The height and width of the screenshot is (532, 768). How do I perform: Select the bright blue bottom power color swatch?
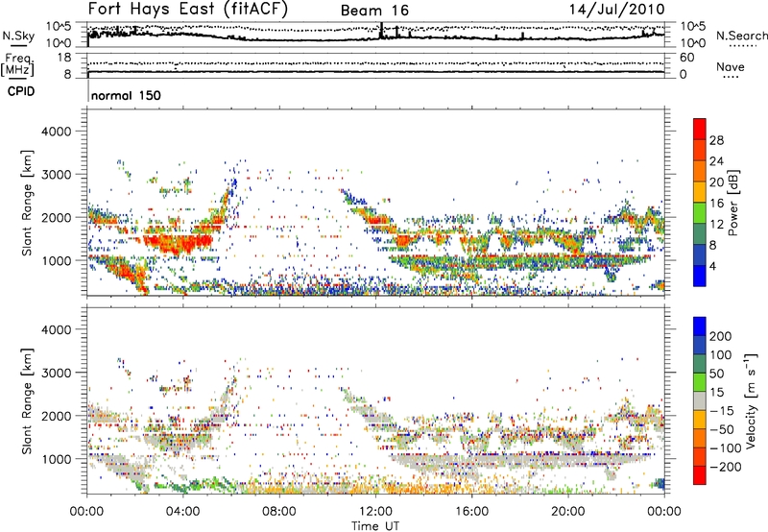point(700,276)
